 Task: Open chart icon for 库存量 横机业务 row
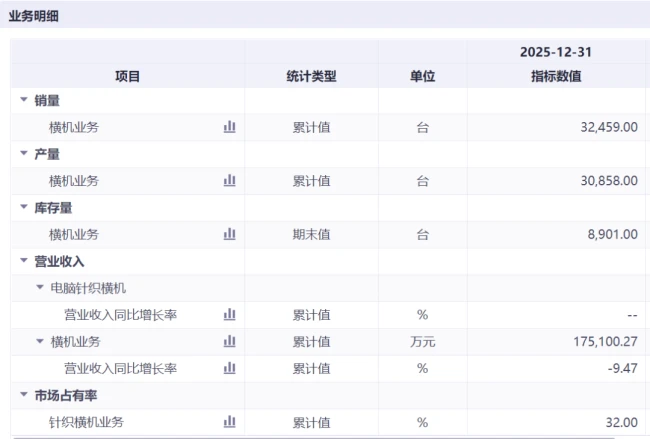229,234
